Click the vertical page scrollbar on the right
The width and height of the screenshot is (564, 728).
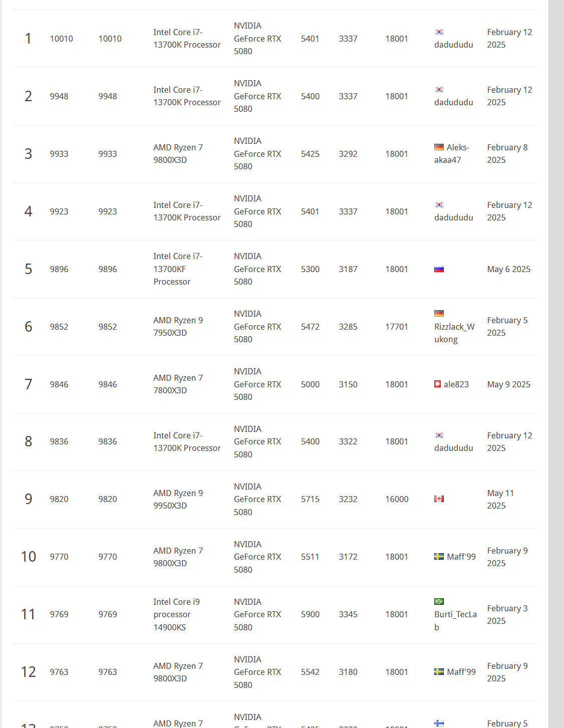coord(556,351)
